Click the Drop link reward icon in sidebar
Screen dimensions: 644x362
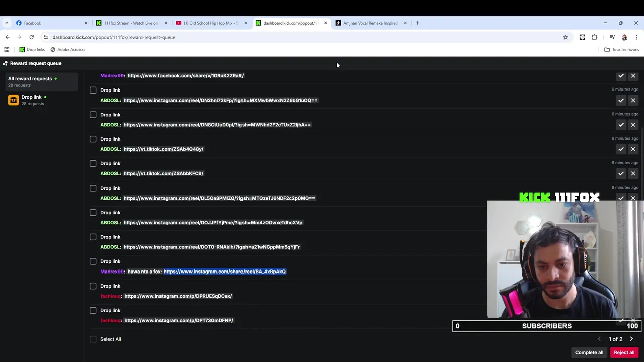[x=13, y=100]
